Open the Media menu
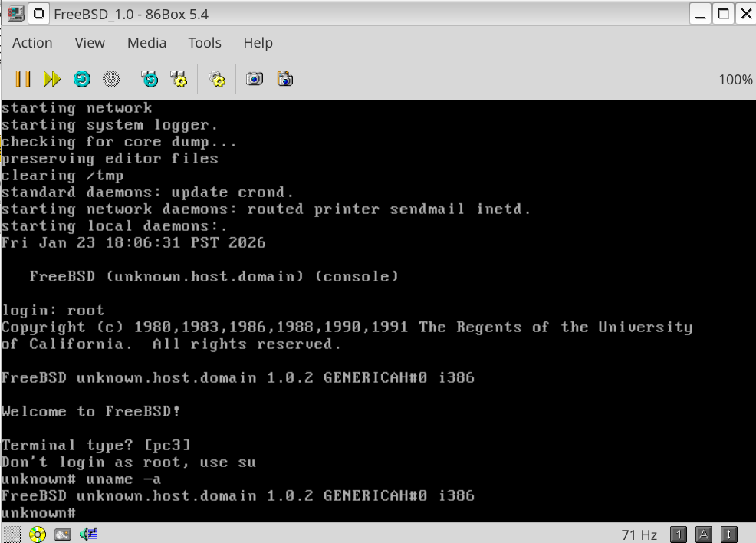This screenshot has width=756, height=543. pos(146,43)
